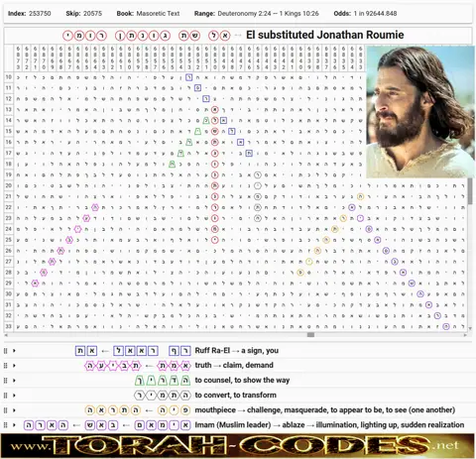Select row number 10 in the grid
Viewport: 476px width, 459px height.
click(x=9, y=77)
